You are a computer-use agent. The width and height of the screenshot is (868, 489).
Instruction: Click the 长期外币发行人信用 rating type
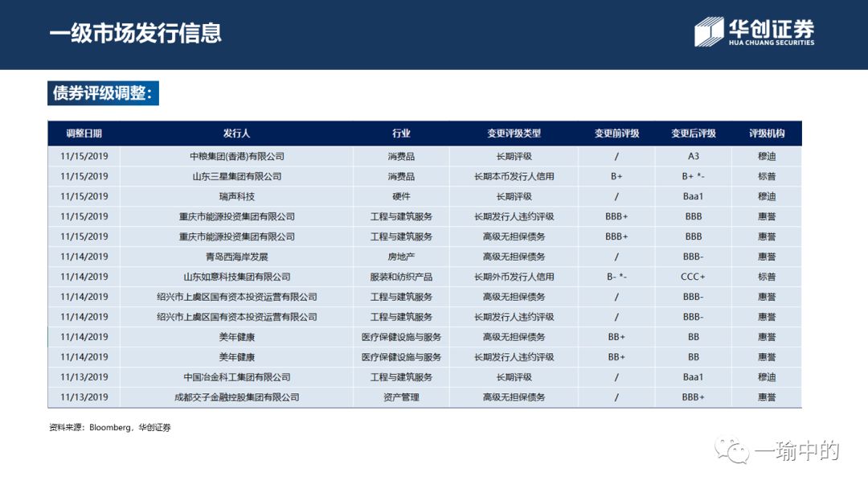514,277
